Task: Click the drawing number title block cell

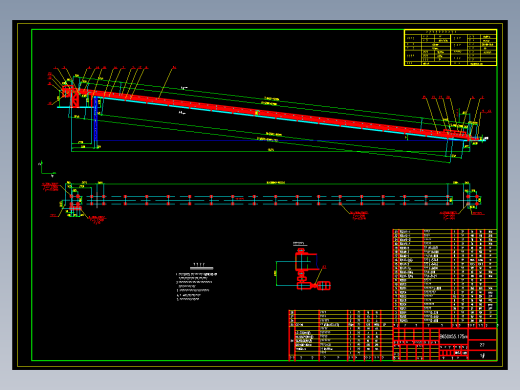Action: [454, 336]
